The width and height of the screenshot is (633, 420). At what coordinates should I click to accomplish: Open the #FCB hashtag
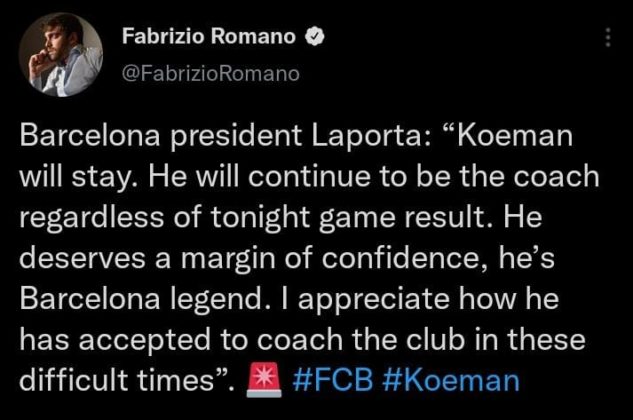[333, 380]
